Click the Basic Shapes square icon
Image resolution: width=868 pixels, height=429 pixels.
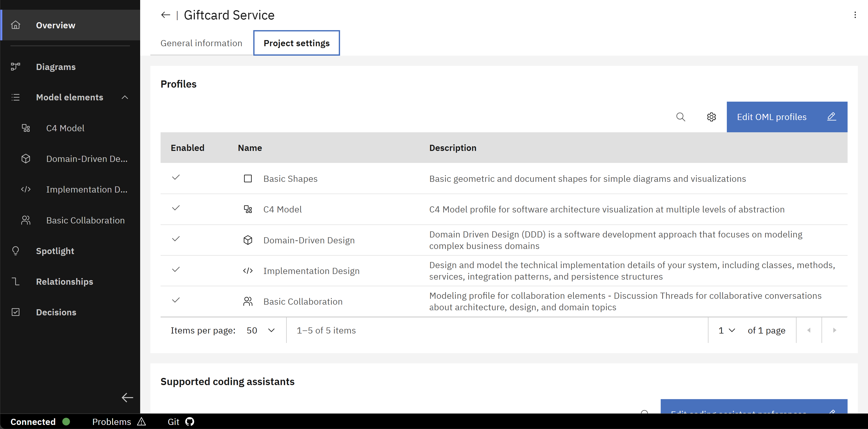coord(248,178)
